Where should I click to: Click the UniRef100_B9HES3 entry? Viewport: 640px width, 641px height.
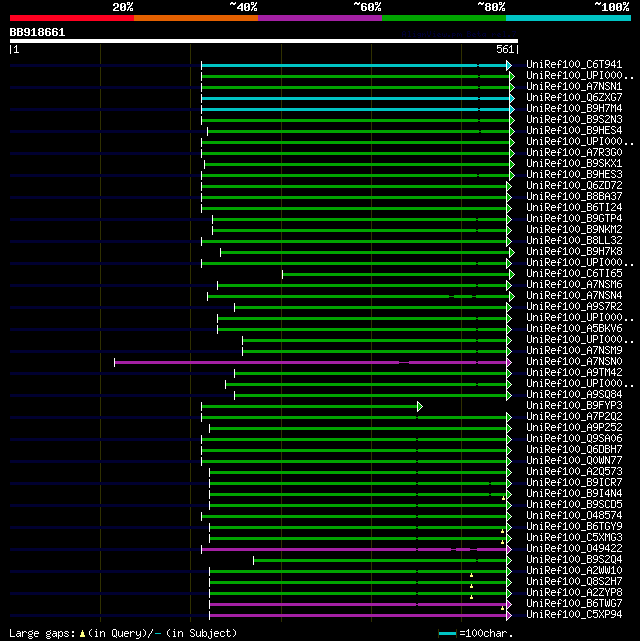[x=574, y=175]
